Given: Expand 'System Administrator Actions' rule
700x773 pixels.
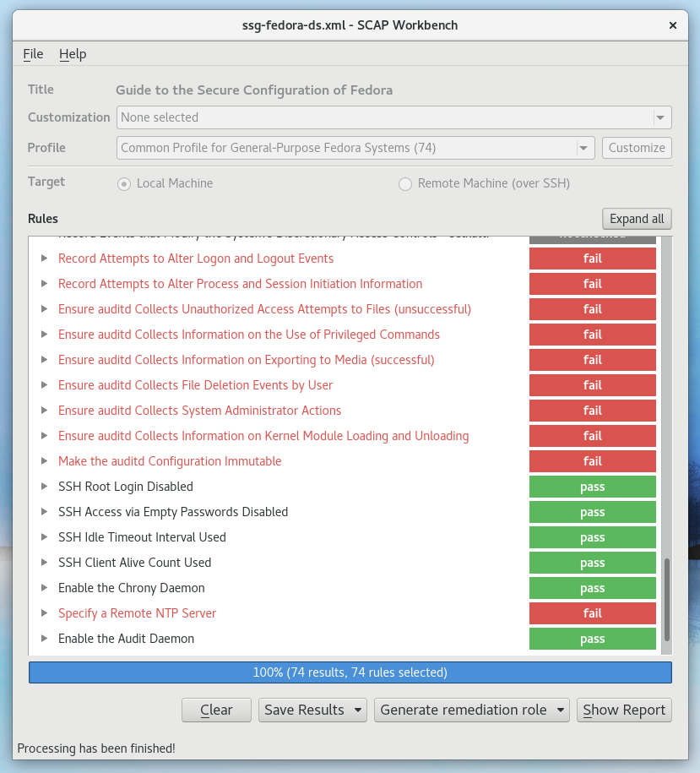Looking at the screenshot, I should (44, 411).
